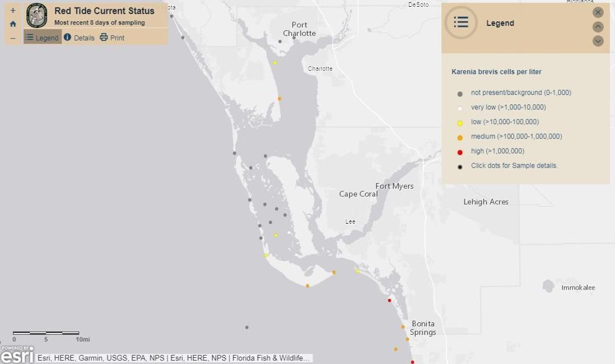Click the FWC agency logo
615x364 pixels.
tap(37, 16)
